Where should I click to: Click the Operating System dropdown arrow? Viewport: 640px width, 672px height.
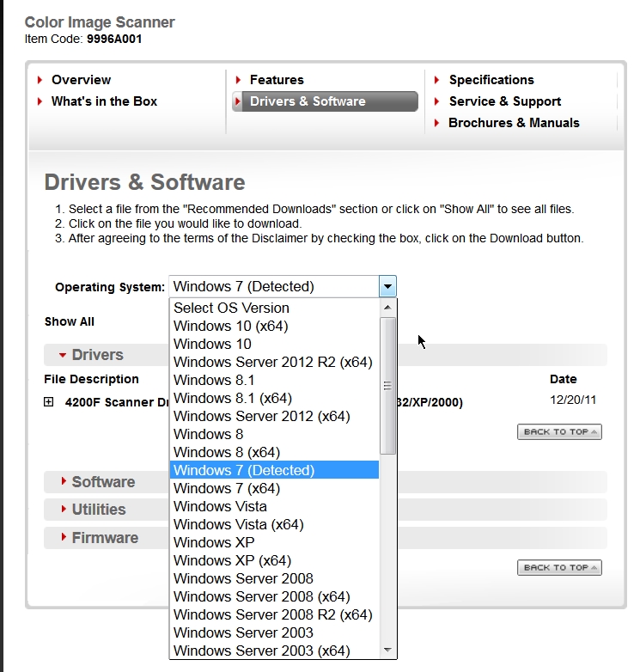387,287
